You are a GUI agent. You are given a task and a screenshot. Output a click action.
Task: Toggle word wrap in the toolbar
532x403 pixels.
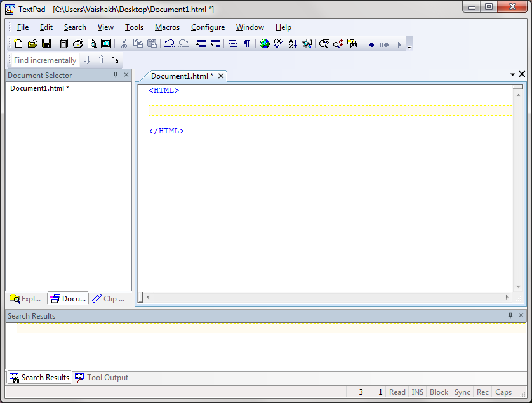pos(232,44)
